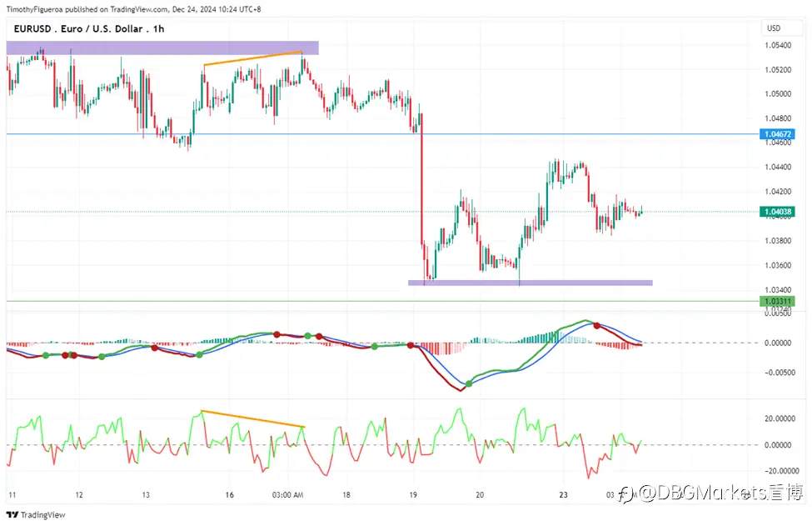This screenshot has height=526, width=812.
Task: Select the green horizontal line at 1.03311
Action: tap(382, 301)
